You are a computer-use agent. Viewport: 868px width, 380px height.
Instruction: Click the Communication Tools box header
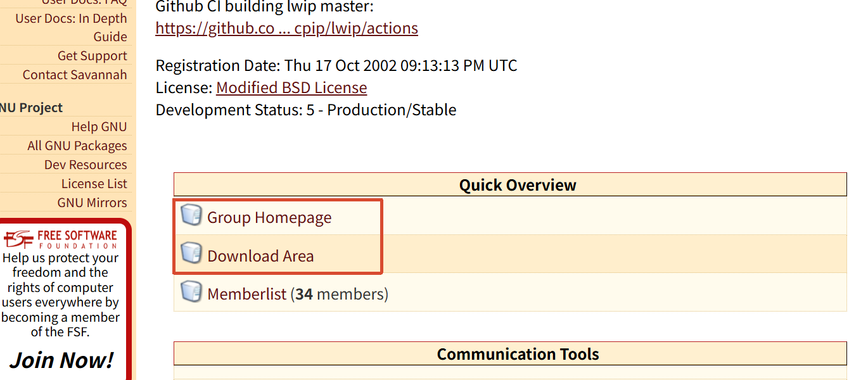click(510, 354)
